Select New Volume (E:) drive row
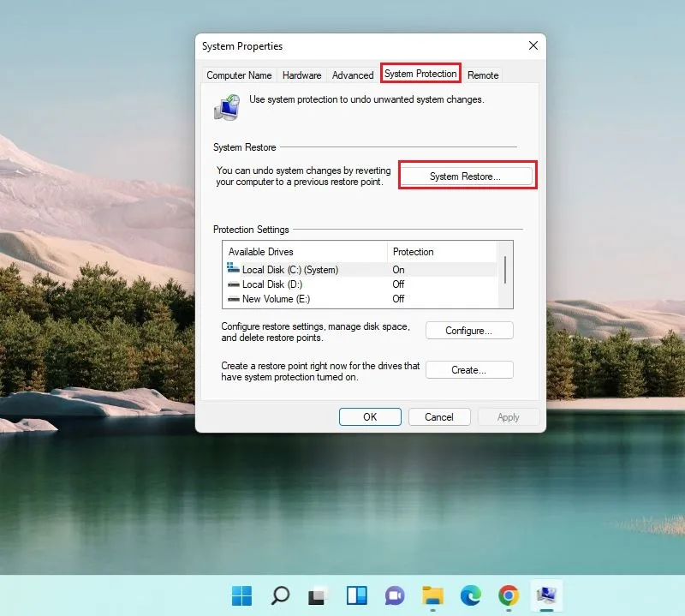Viewport: 685px width, 616px height. pos(360,299)
